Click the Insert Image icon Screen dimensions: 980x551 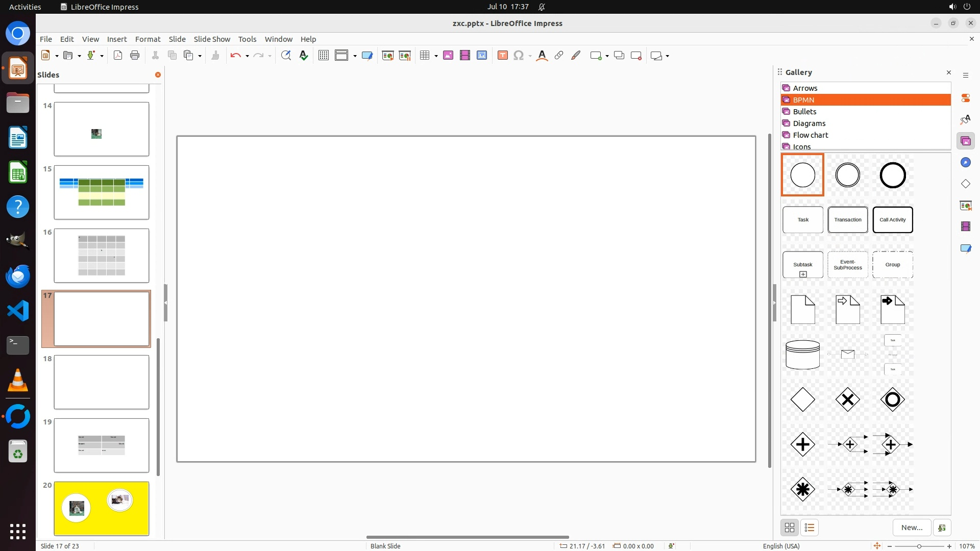point(448,56)
